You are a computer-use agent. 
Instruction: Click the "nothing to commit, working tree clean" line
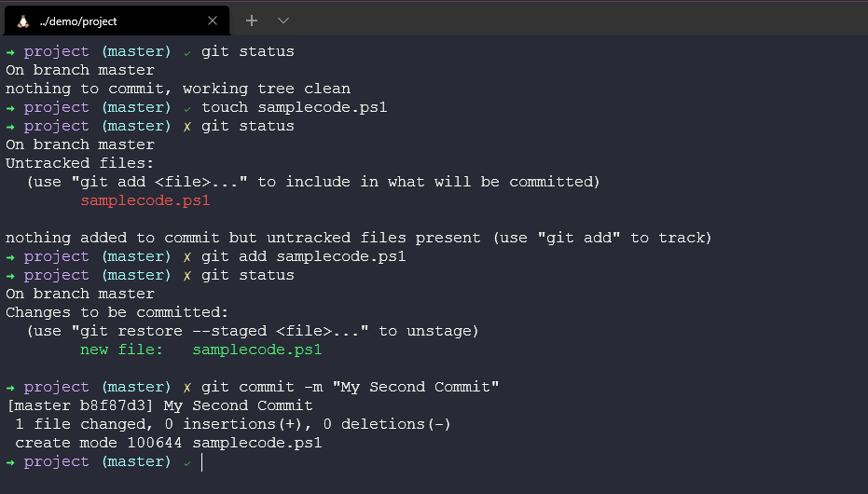click(x=178, y=89)
